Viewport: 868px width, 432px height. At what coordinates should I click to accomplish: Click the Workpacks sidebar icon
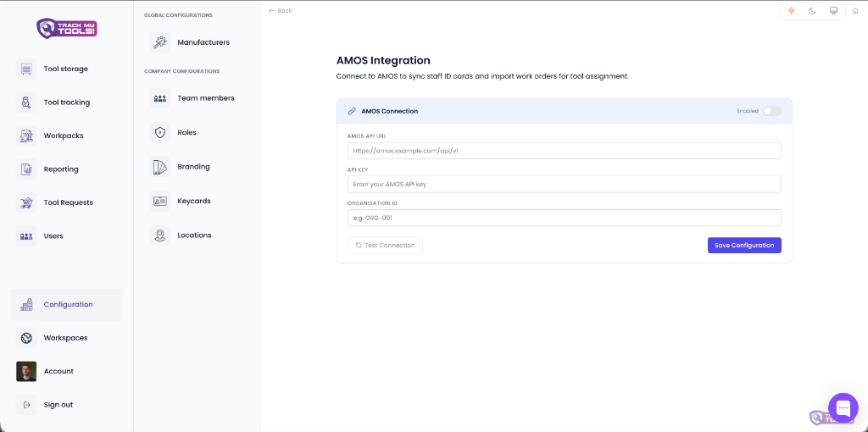26,136
